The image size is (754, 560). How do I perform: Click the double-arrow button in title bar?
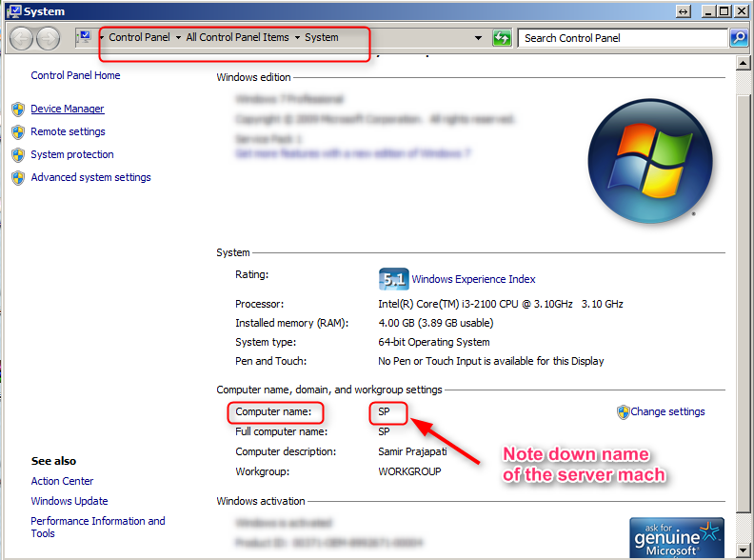tap(683, 11)
